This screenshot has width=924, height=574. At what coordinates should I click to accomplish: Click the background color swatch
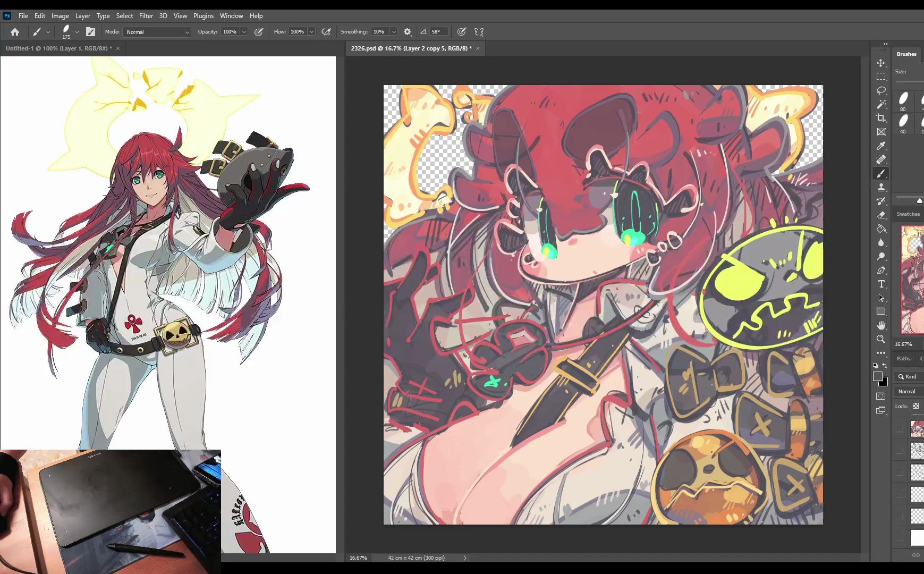click(x=885, y=383)
